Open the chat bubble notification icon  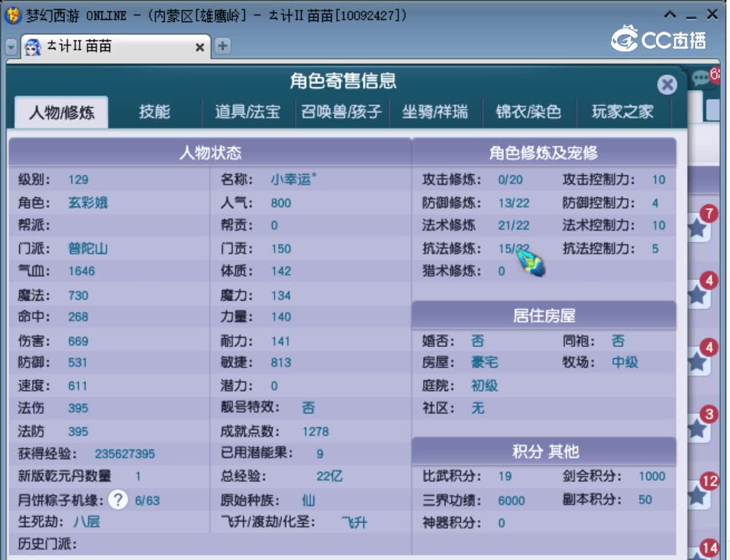tap(701, 78)
